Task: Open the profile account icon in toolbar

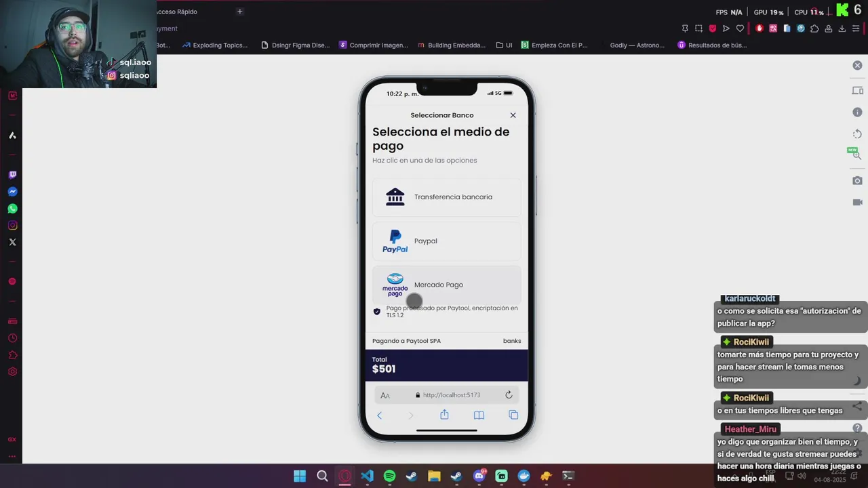Action: [x=828, y=28]
